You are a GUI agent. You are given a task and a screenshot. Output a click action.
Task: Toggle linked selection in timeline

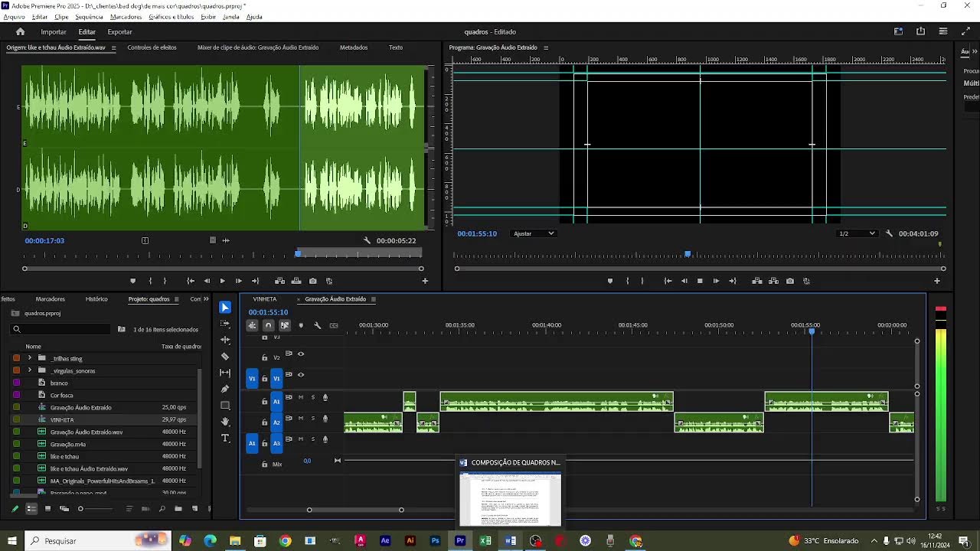(284, 325)
